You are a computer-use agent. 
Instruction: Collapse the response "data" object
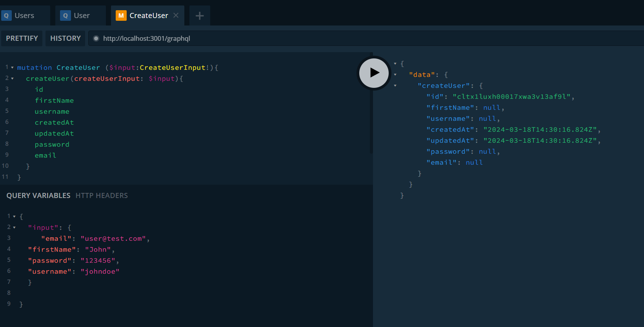click(395, 74)
